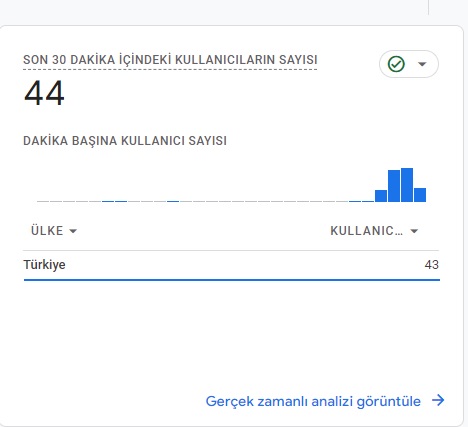468x427 pixels.
Task: Click the arrow icon after Gerçek zamanlı link
Action: point(438,400)
